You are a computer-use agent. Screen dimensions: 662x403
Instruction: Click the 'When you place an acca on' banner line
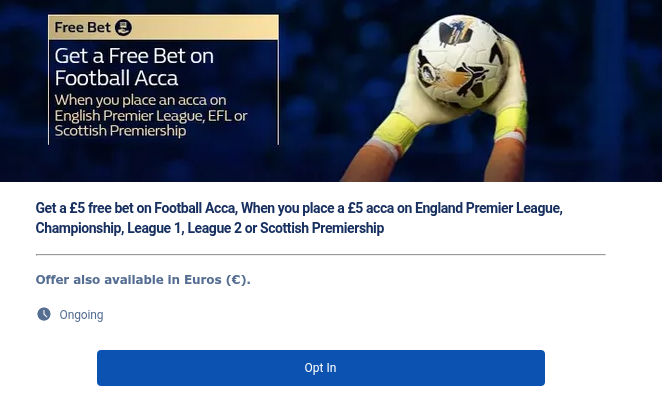coord(140,100)
